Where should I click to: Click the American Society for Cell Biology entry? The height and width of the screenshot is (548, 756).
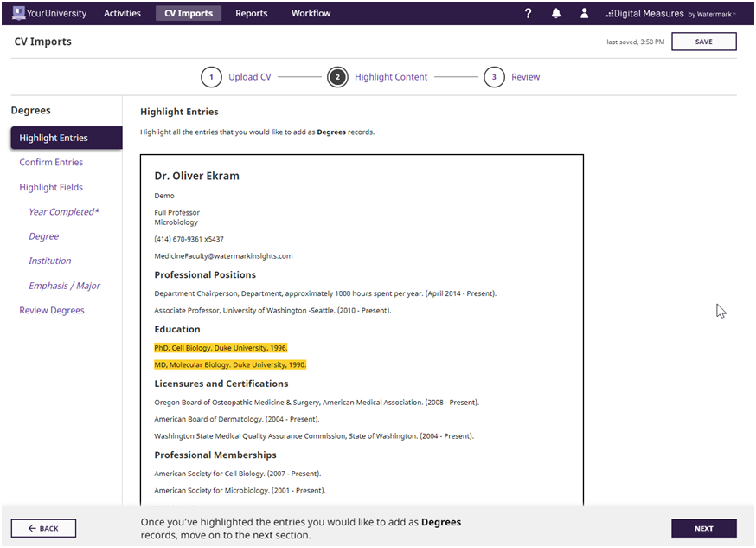[x=238, y=474]
